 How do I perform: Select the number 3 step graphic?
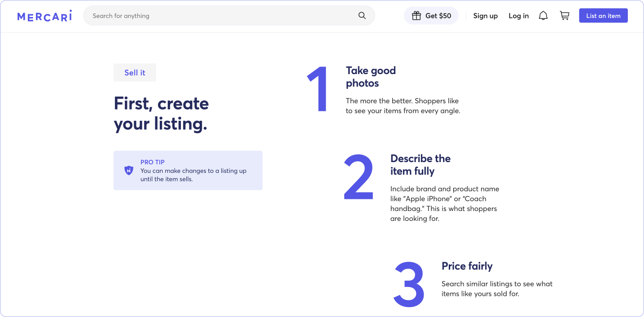tap(409, 284)
